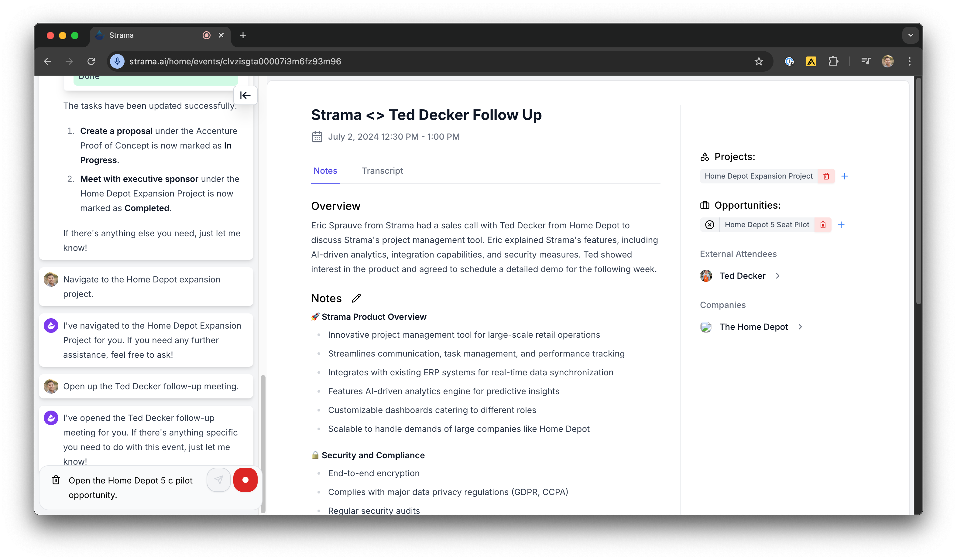Image resolution: width=957 pixels, height=560 pixels.
Task: Reload the page
Action: click(x=91, y=62)
